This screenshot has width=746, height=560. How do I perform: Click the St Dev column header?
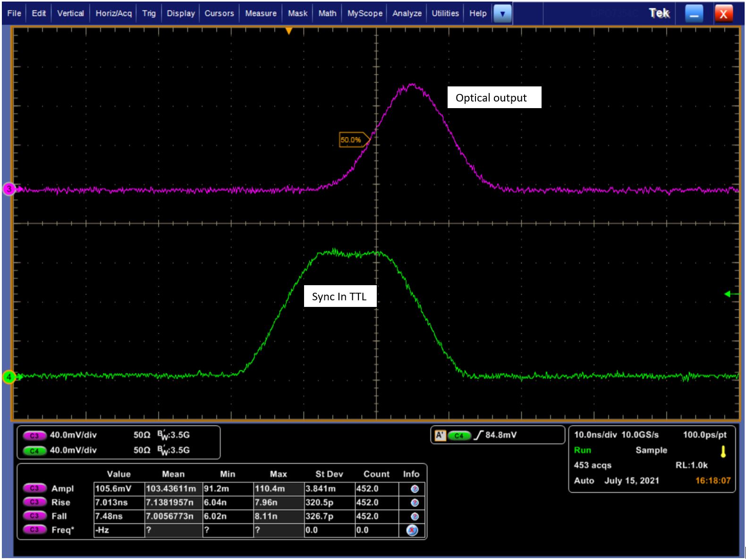(329, 474)
